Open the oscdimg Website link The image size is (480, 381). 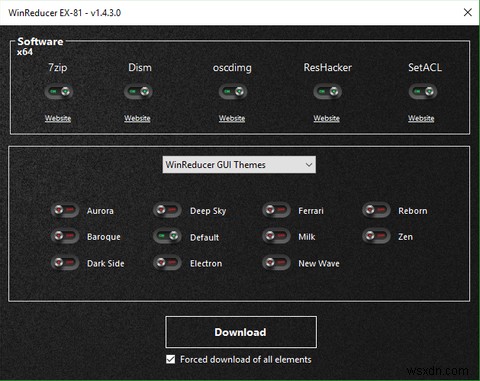(232, 118)
